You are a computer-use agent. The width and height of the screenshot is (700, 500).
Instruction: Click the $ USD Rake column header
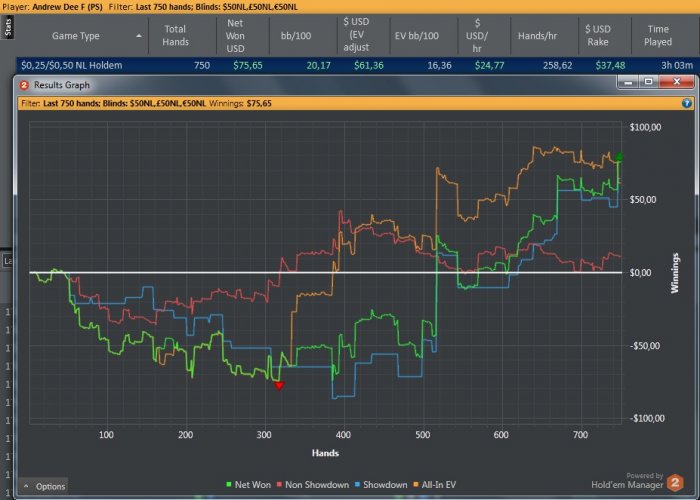click(597, 35)
